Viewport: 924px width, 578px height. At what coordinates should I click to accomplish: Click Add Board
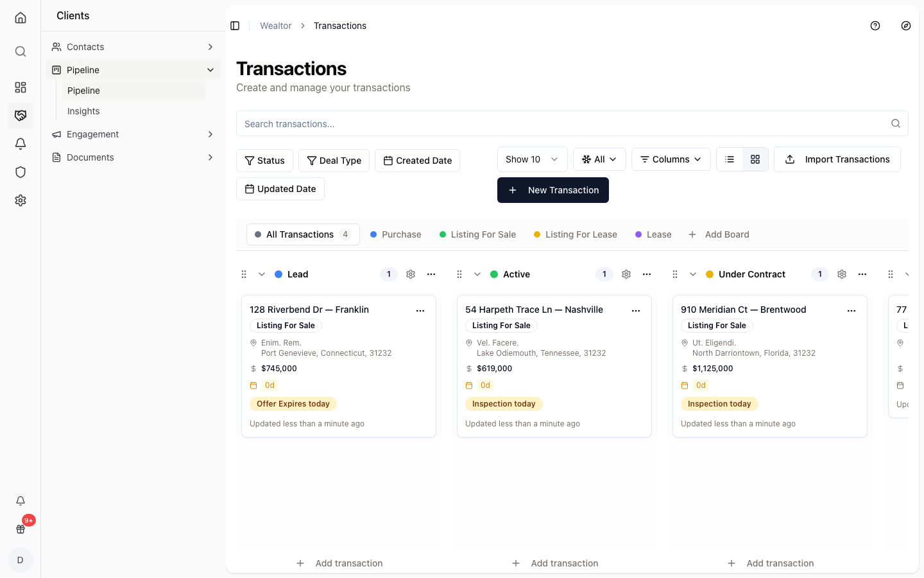719,234
